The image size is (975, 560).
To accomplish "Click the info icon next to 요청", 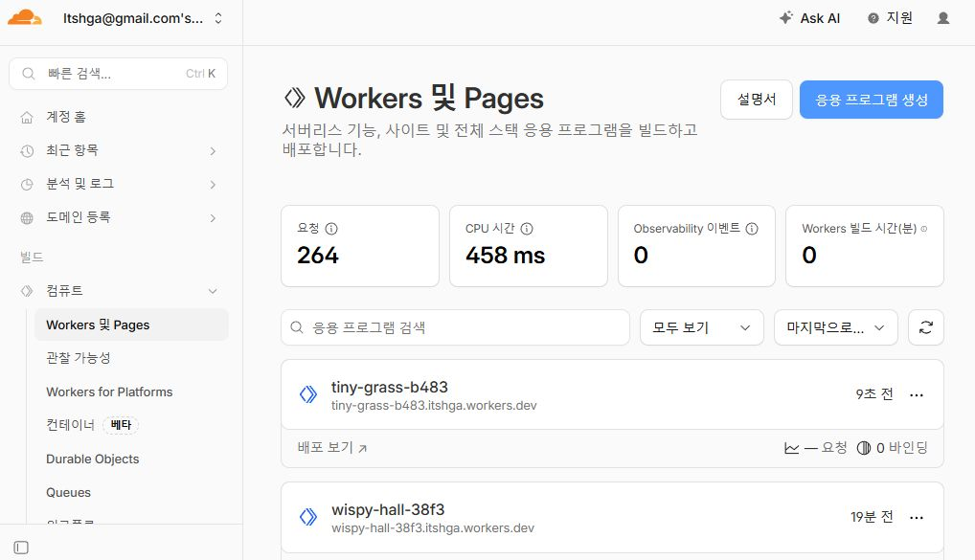I will (331, 229).
